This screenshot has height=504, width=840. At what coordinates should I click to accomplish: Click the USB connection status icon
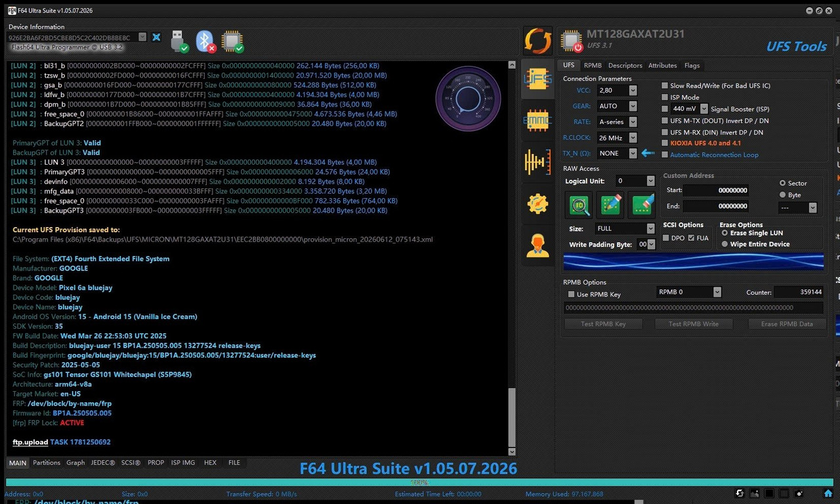click(x=179, y=41)
